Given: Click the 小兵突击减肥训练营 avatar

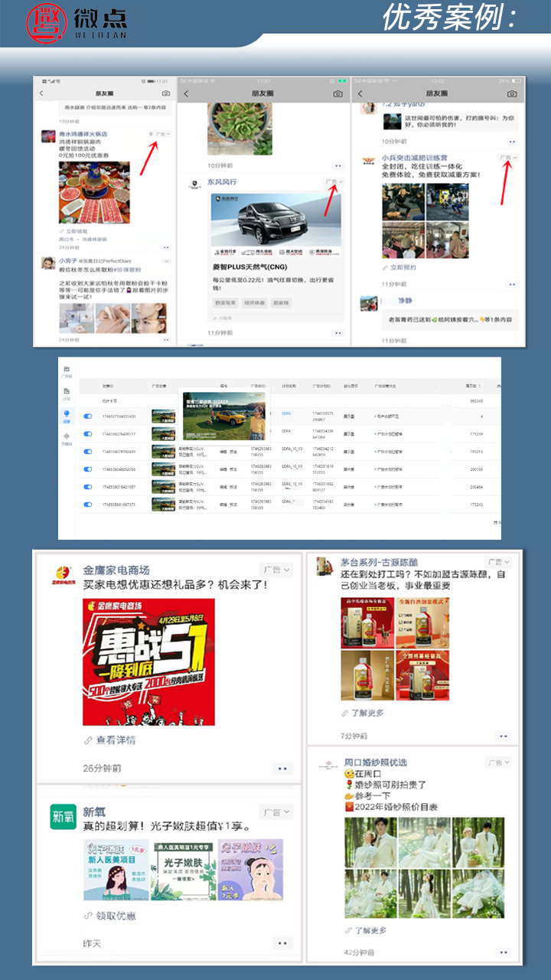Looking at the screenshot, I should pyautogui.click(x=370, y=161).
